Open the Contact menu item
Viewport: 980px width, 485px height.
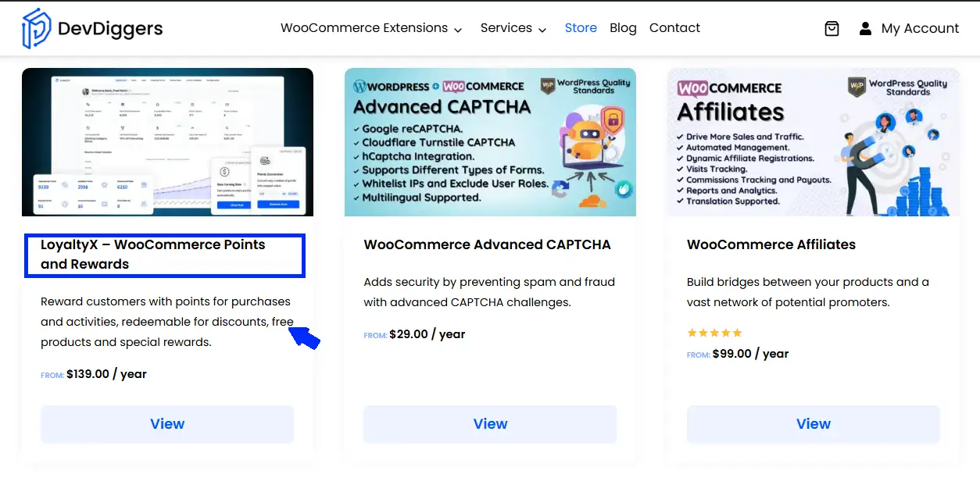pos(674,28)
